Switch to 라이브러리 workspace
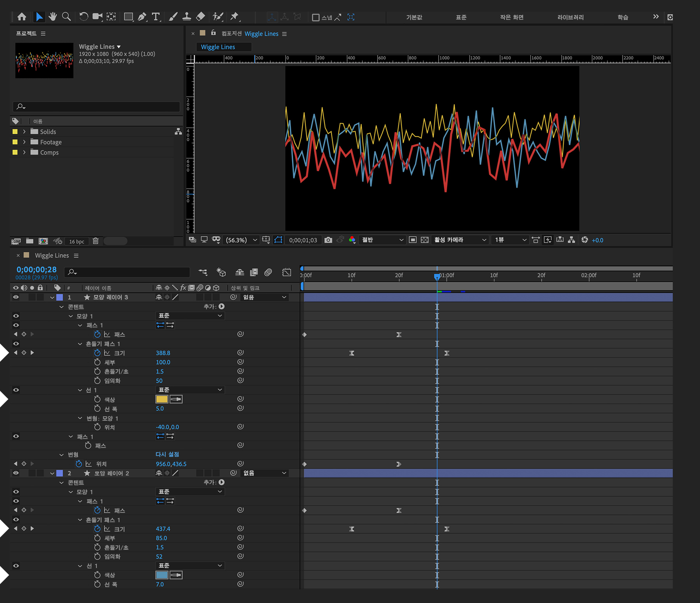 [x=570, y=17]
